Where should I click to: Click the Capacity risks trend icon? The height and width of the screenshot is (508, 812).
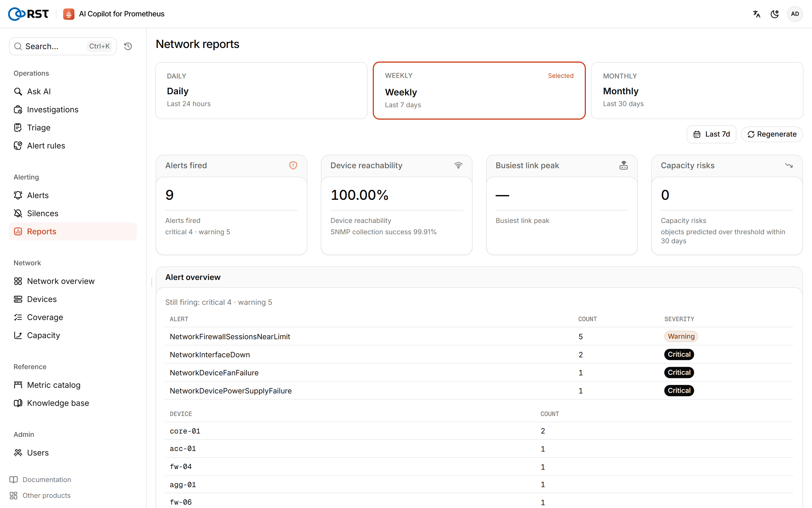coord(789,165)
